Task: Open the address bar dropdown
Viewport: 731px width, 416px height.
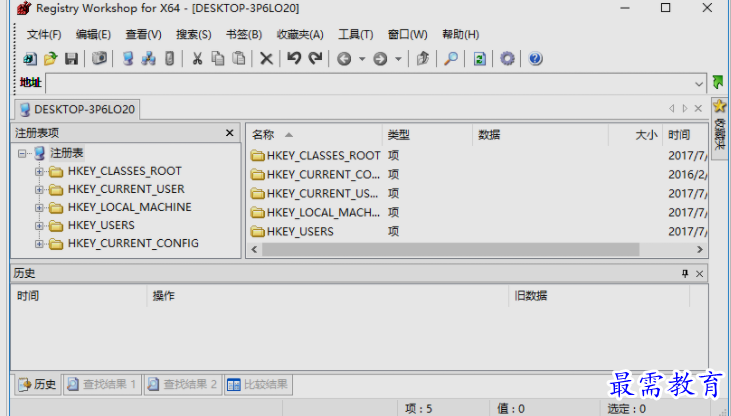Action: (x=699, y=84)
